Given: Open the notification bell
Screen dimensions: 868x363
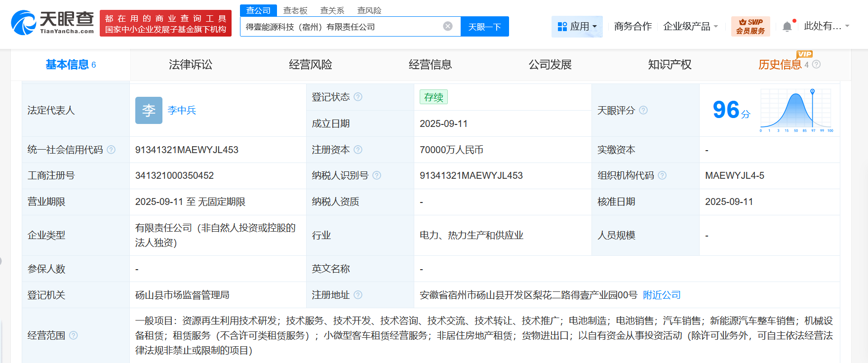Looking at the screenshot, I should pyautogui.click(x=787, y=27).
